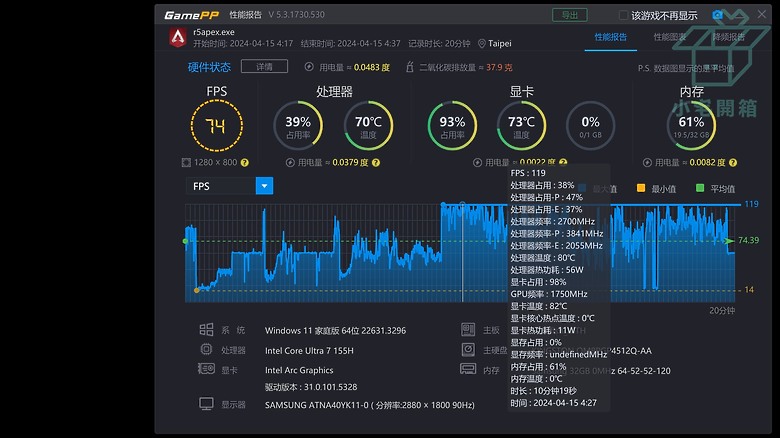Screen dimensions: 780x438
Task: Click the GPU 93% usage gauge
Action: (452, 125)
